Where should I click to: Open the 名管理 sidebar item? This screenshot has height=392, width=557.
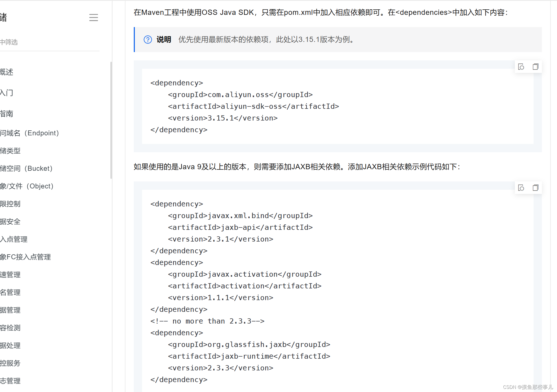[x=10, y=292]
